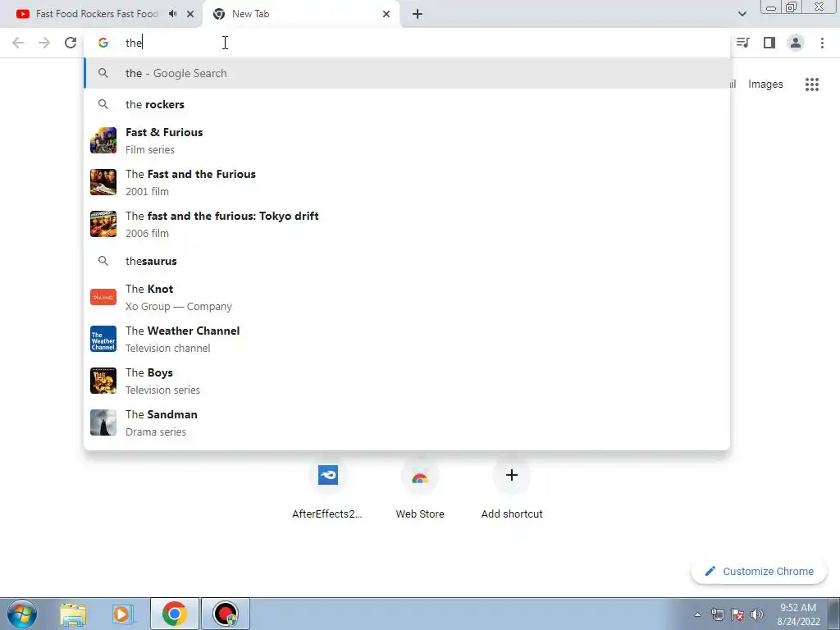The image size is (840, 630).
Task: Open the Action Center flag icon
Action: pyautogui.click(x=737, y=614)
